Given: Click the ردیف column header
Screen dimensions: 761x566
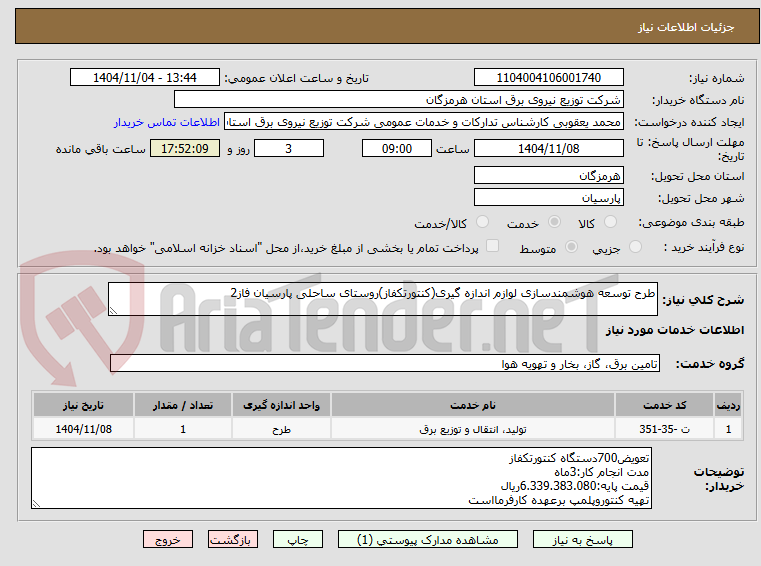Looking at the screenshot, I should click(x=728, y=405).
